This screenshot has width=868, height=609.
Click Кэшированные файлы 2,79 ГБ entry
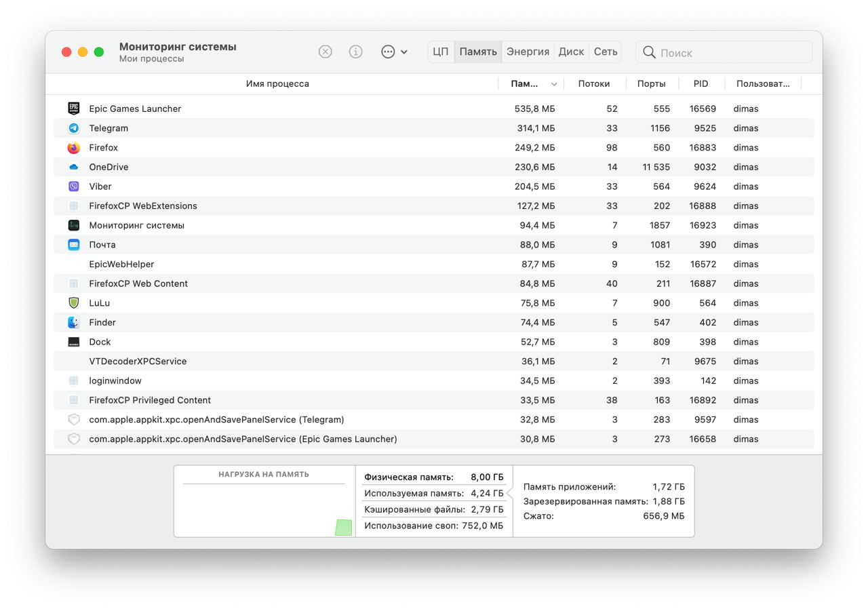coord(434,509)
